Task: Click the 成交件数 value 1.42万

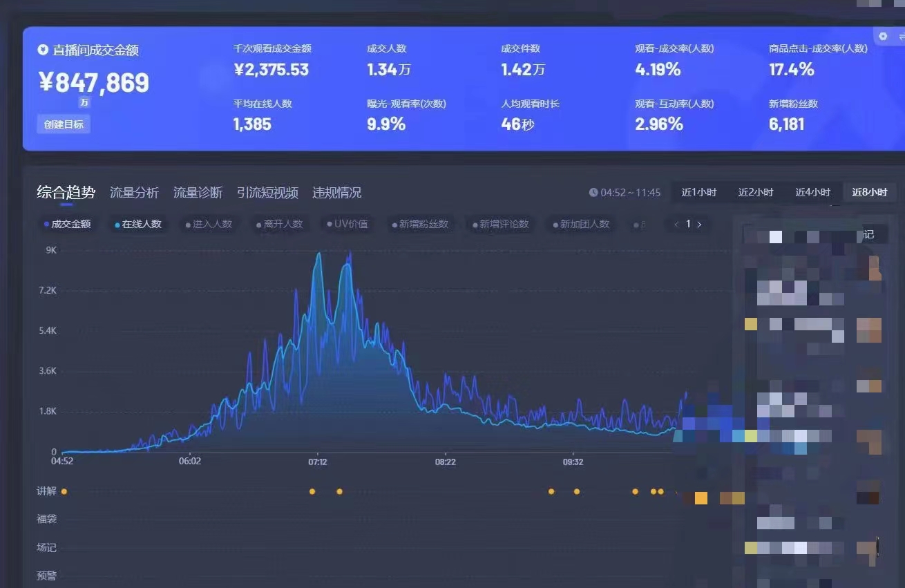Action: pos(523,69)
